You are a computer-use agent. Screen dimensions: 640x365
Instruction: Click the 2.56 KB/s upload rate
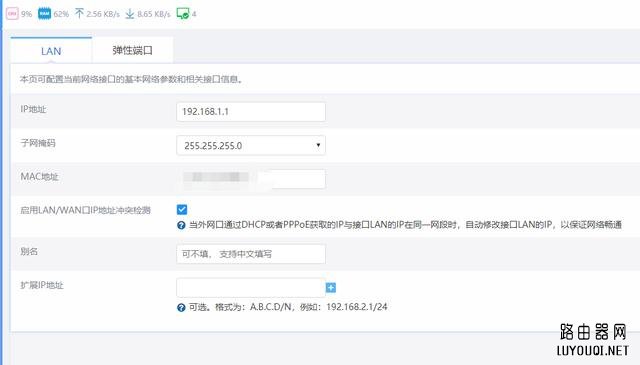[x=103, y=14]
